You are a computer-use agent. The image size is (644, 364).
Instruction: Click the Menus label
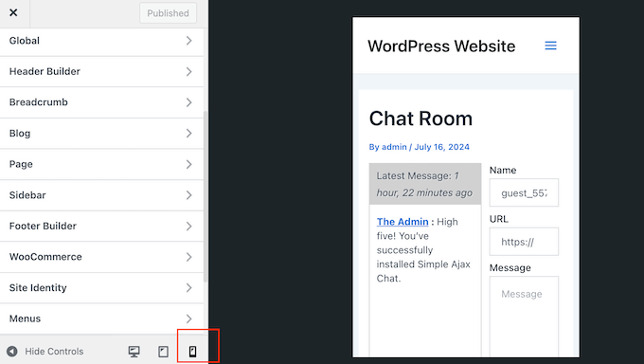coord(25,318)
